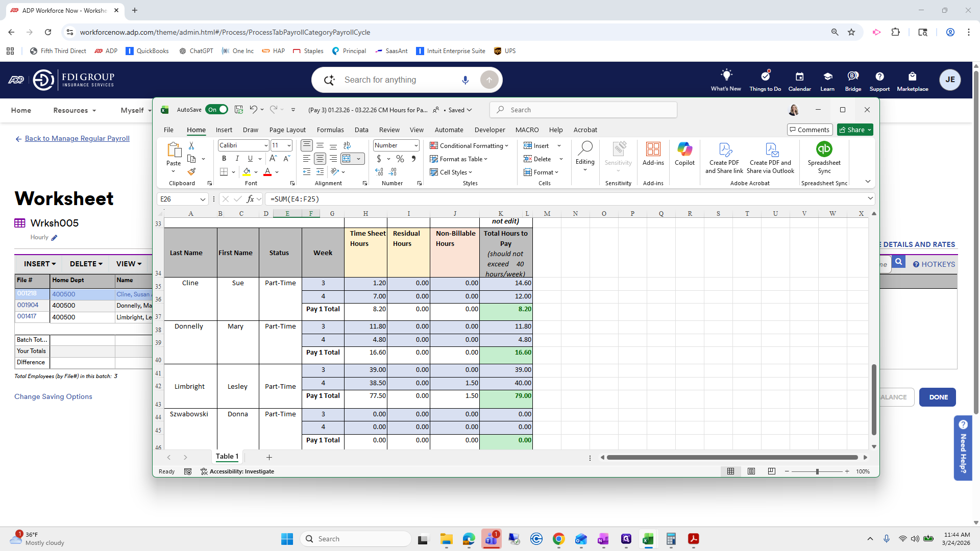The width and height of the screenshot is (980, 551).
Task: Click the Cut scissors icon
Action: click(x=191, y=146)
